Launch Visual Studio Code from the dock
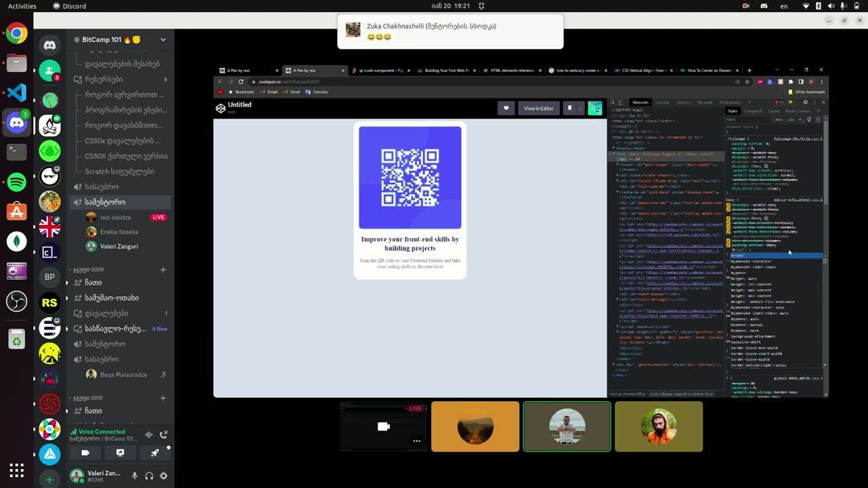The image size is (868, 488). point(16,93)
